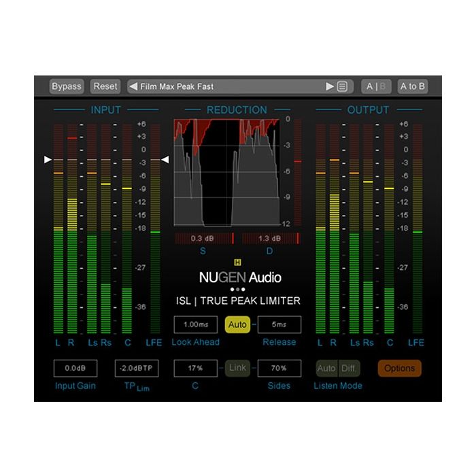Screen dimensions: 476x476
Task: Click the Listen Mode label
Action: tap(338, 386)
